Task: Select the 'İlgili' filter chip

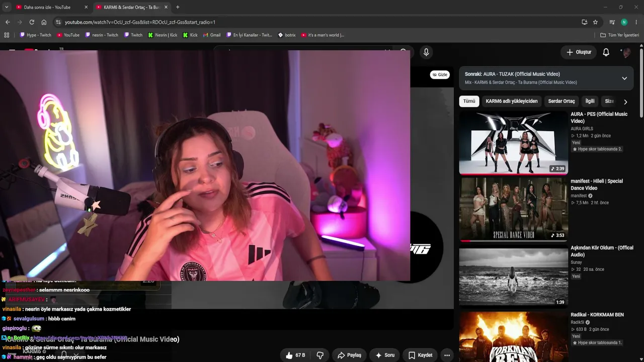Action: (590, 101)
